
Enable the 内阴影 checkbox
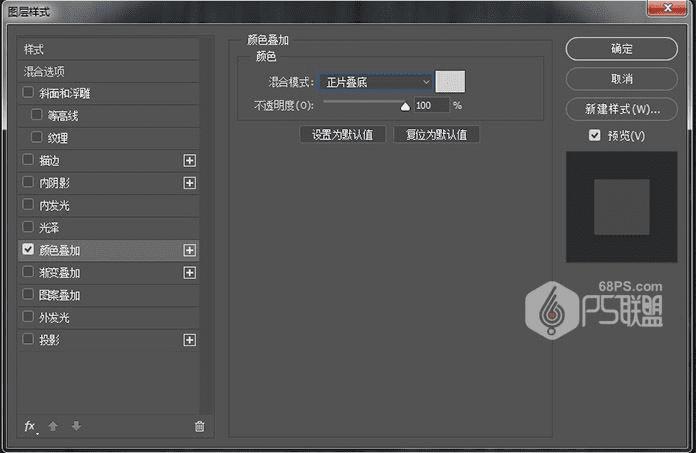pyautogui.click(x=28, y=181)
